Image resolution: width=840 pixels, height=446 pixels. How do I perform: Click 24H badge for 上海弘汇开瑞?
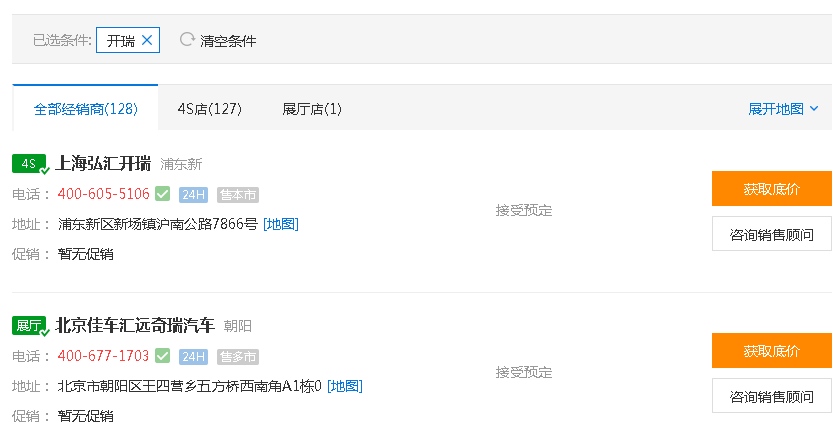193,194
